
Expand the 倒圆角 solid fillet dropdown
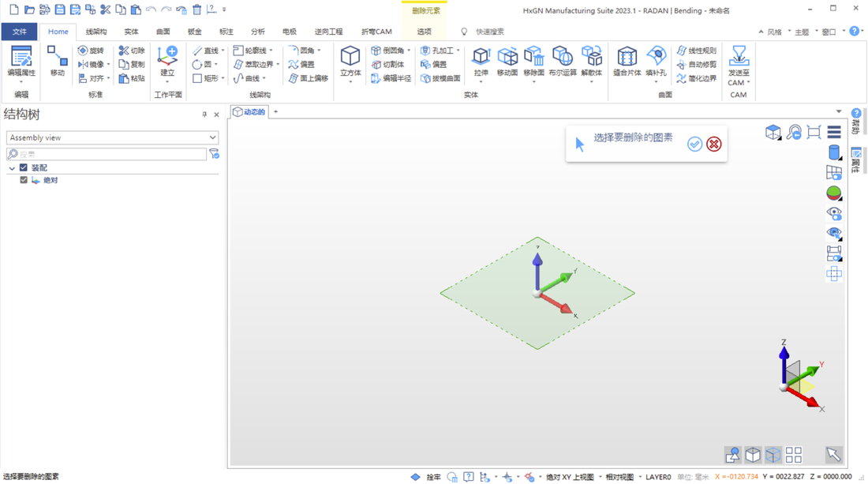(x=409, y=51)
